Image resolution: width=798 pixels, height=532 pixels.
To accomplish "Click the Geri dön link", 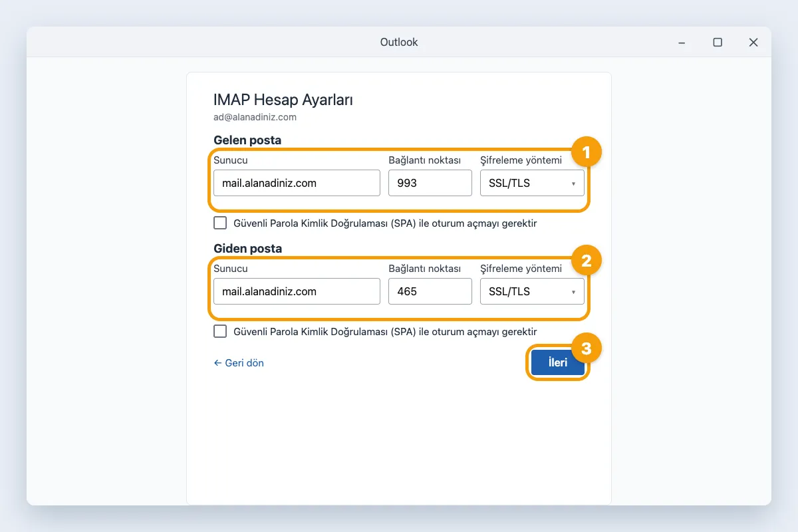I will pos(239,363).
